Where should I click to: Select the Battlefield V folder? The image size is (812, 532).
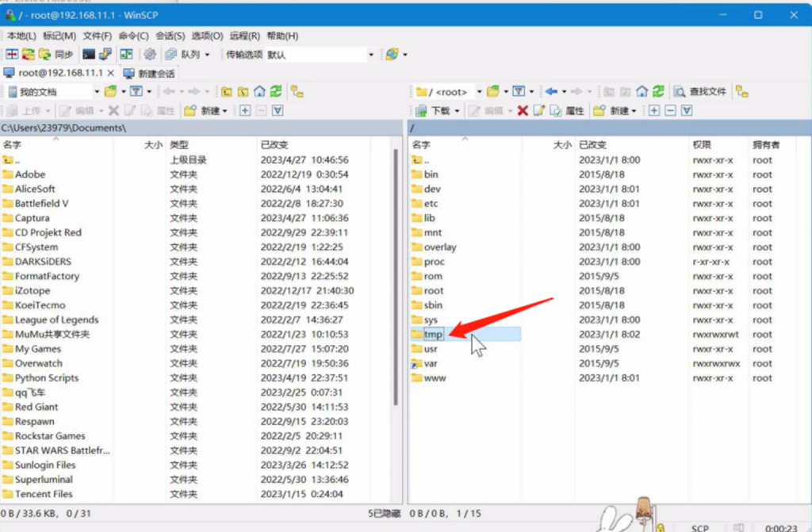click(41, 204)
